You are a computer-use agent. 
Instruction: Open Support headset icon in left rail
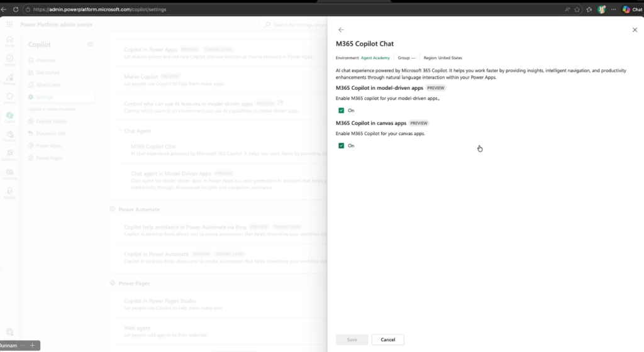[9, 193]
